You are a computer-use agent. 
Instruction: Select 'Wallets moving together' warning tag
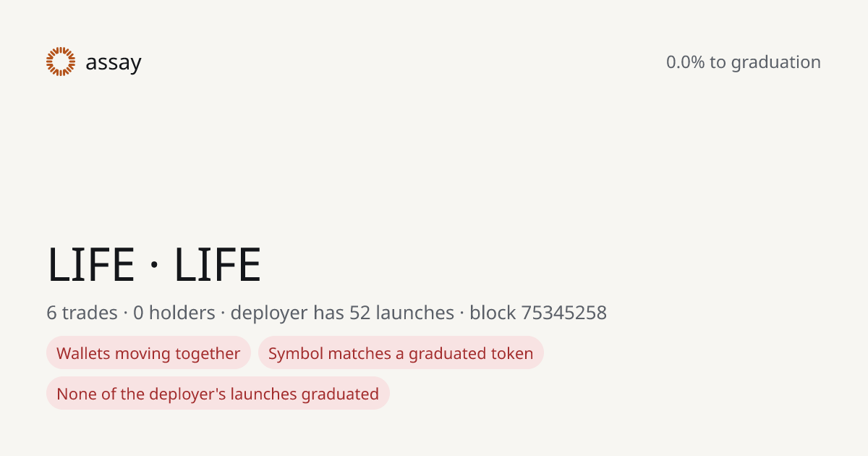point(148,353)
